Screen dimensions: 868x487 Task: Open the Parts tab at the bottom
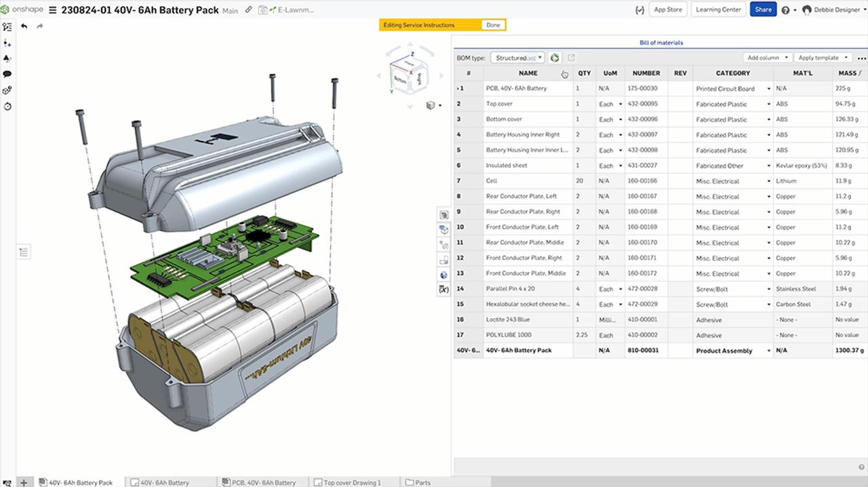422,482
